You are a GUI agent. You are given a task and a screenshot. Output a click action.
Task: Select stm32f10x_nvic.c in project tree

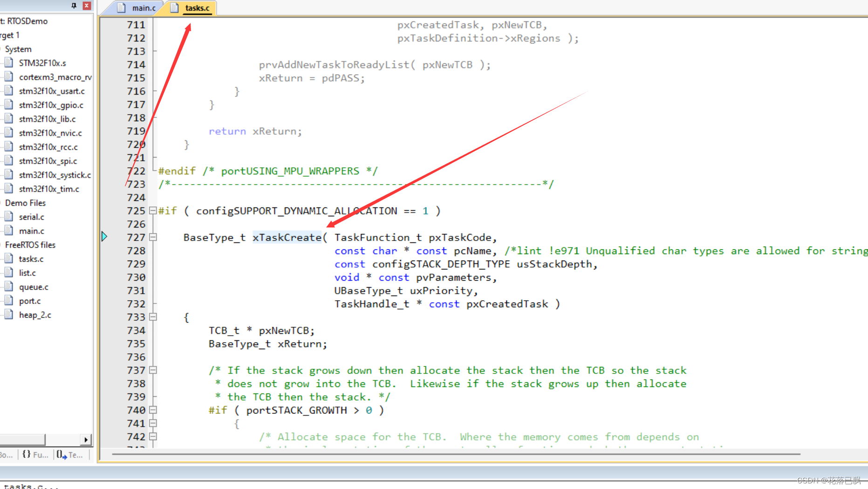pyautogui.click(x=50, y=133)
